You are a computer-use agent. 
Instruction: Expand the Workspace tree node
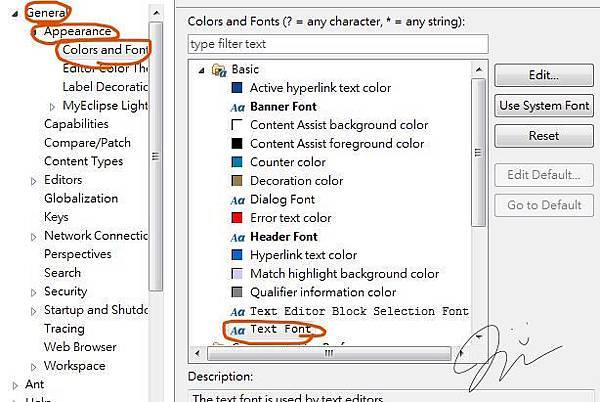point(34,366)
